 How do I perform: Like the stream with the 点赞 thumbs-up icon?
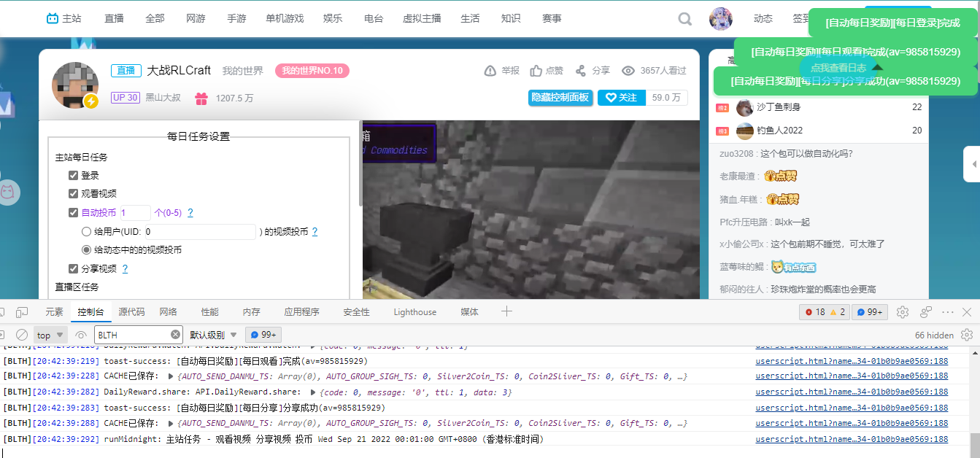(x=536, y=71)
